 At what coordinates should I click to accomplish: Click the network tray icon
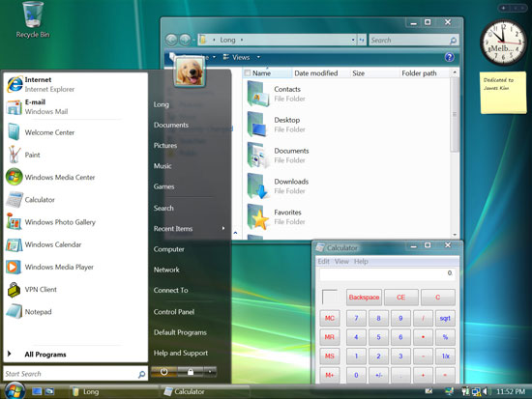point(476,392)
